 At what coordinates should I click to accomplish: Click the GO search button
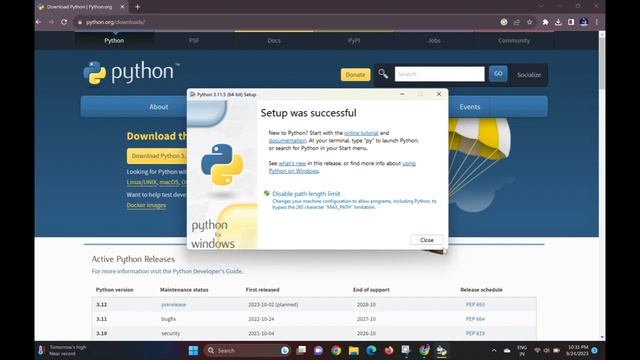pos(498,74)
